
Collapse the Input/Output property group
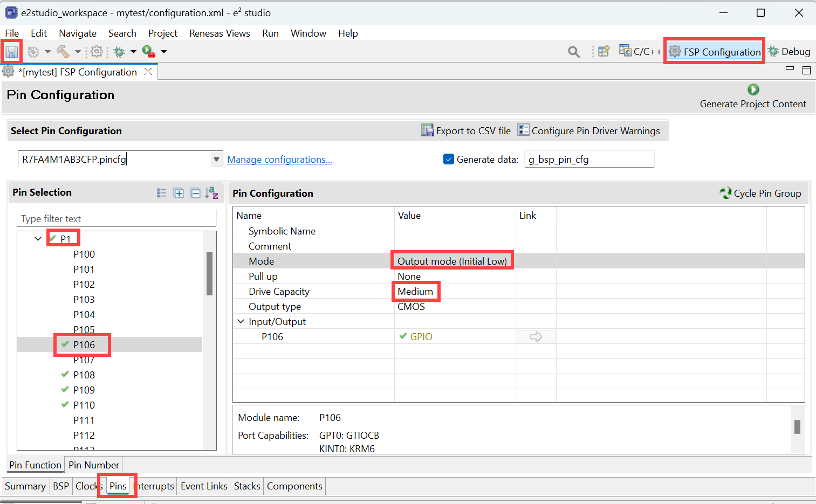pos(241,321)
